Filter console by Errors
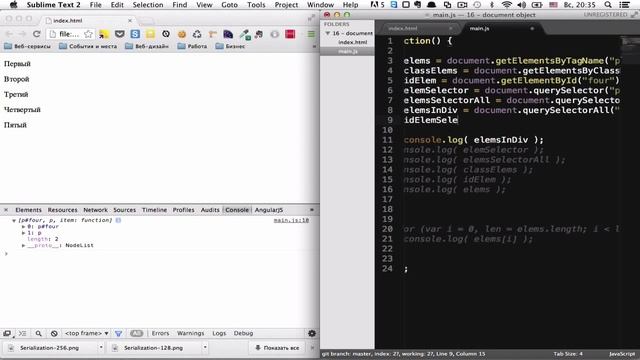 (160, 333)
